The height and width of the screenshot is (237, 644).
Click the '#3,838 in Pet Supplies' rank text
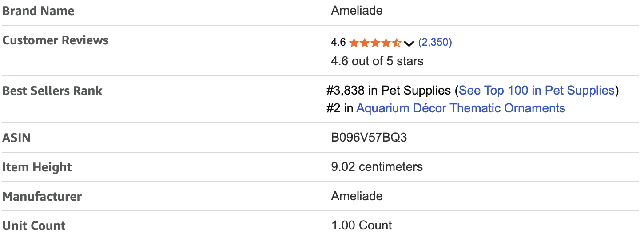coord(388,91)
